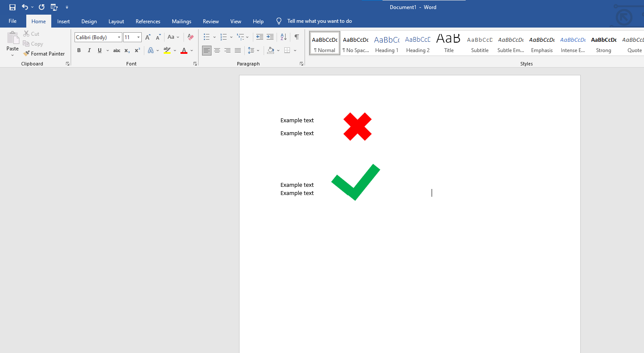Click the Multilevel List icon
This screenshot has height=353, width=644.
(241, 37)
